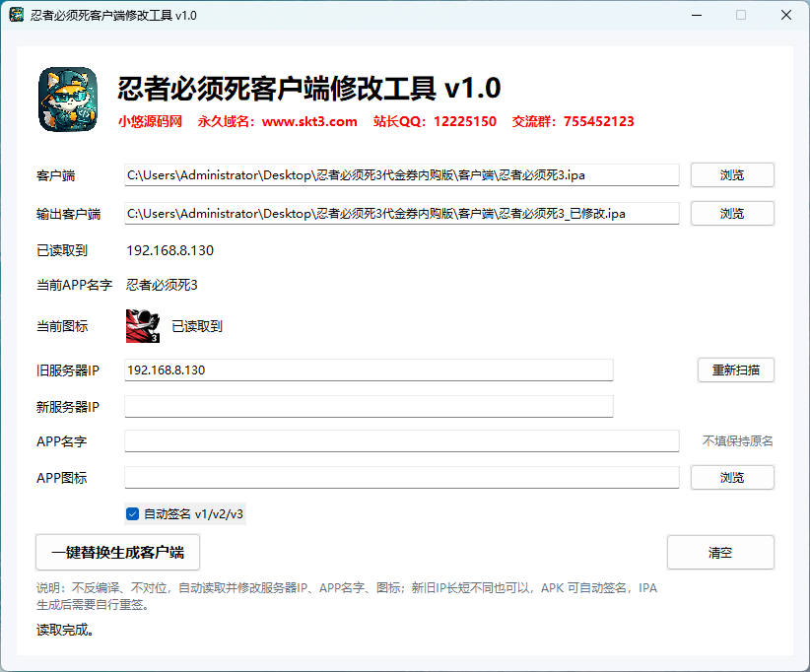Click the 站长QQ: 12225150 text

coord(435,121)
